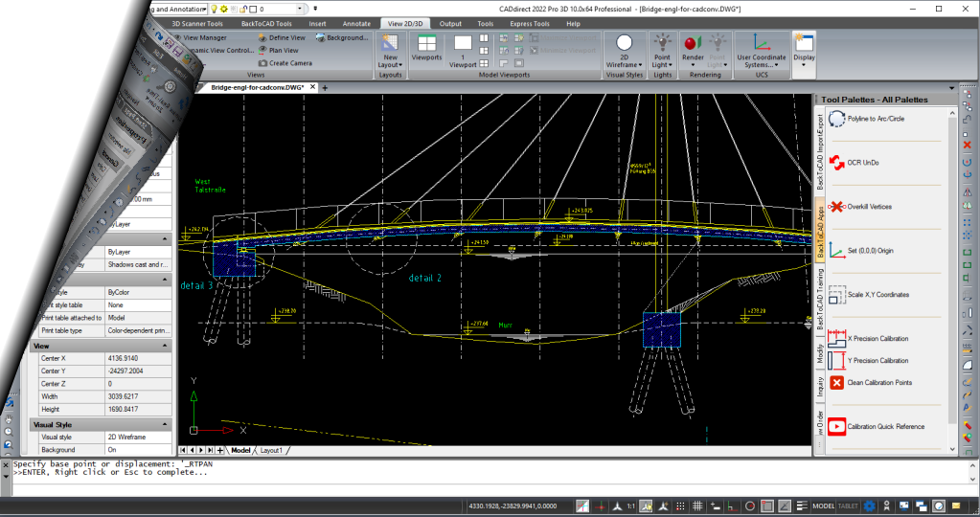This screenshot has height=517, width=980.
Task: Click the layer freeze sun icon
Action: [224, 9]
